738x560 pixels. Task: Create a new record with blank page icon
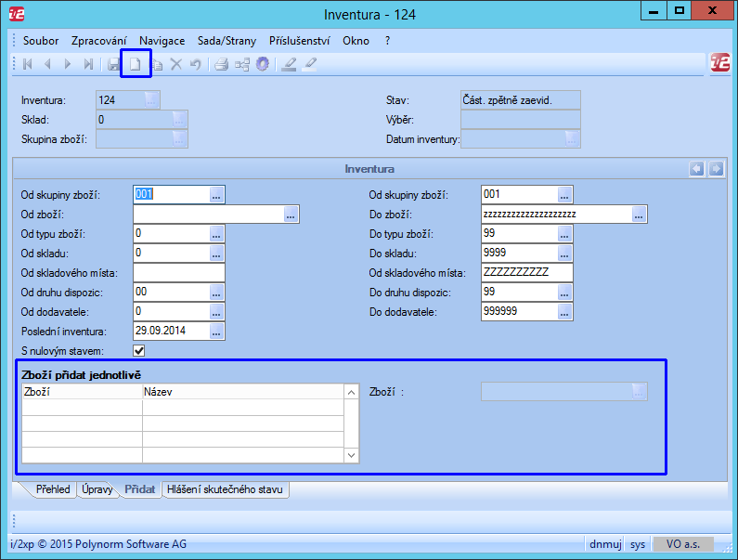point(136,64)
